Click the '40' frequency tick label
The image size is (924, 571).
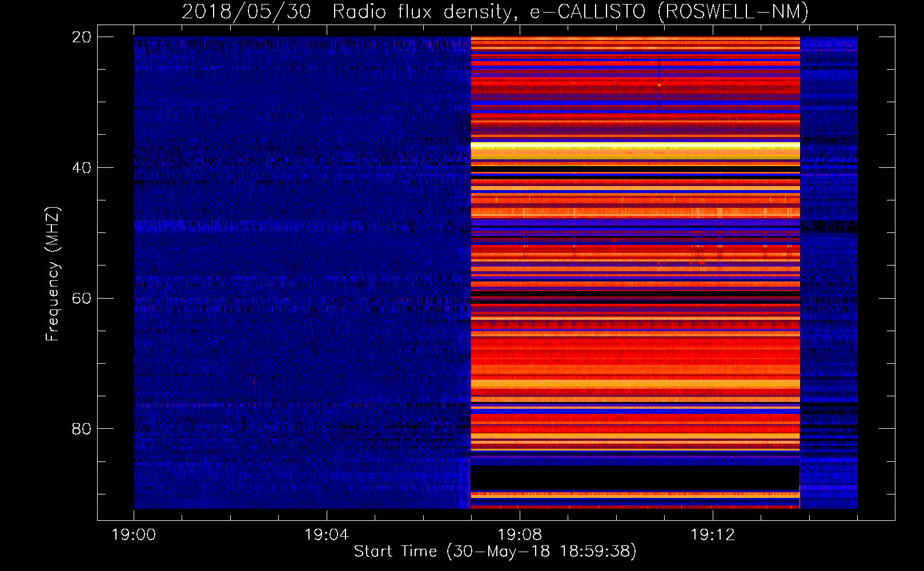[x=82, y=168]
